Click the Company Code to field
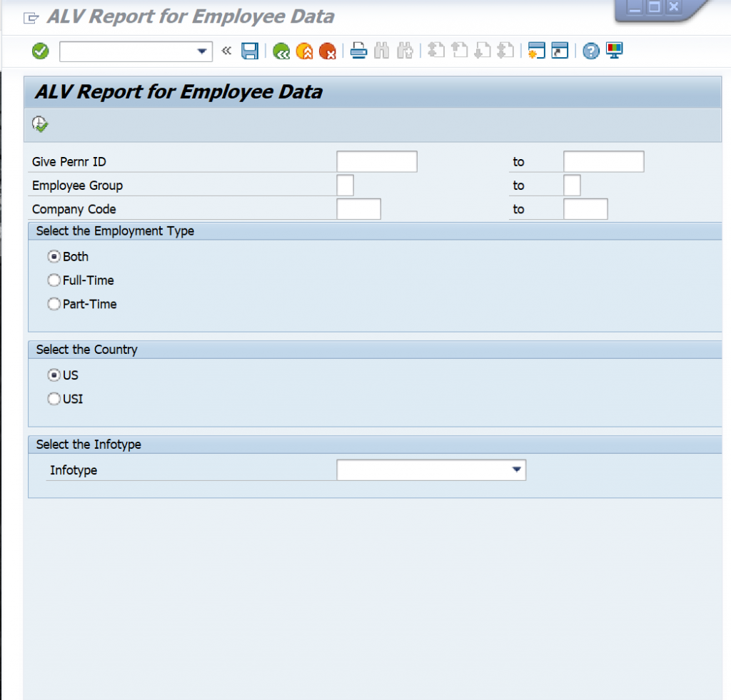This screenshot has height=700, width=731. 585,209
